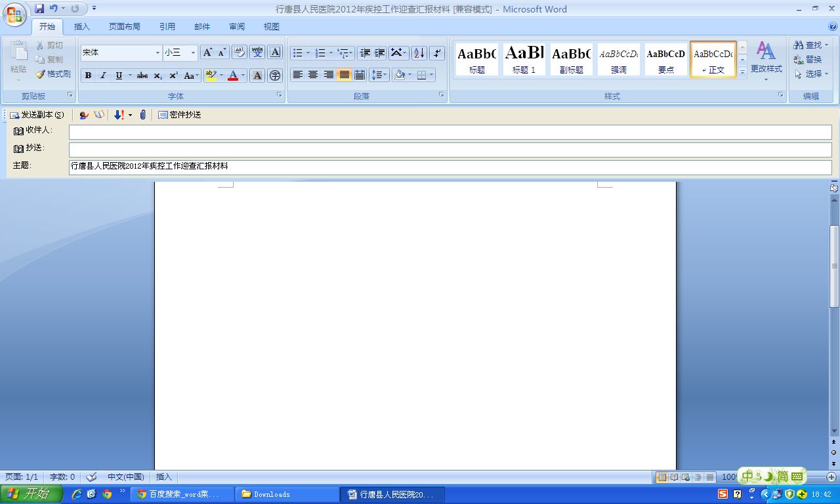The height and width of the screenshot is (504, 840).
Task: Open the spelling check status icon
Action: coord(92,477)
